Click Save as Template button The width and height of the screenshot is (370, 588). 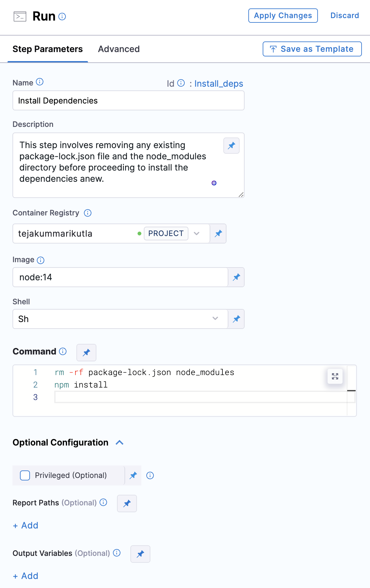click(312, 49)
